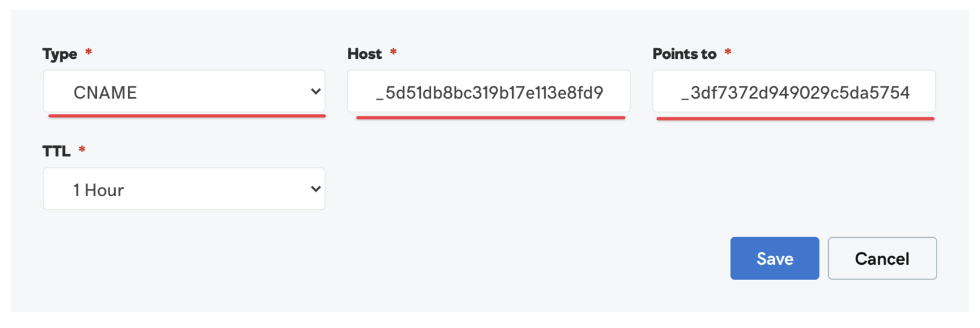This screenshot has width=980, height=328.
Task: Click the bold "Host" field label
Action: click(x=364, y=54)
